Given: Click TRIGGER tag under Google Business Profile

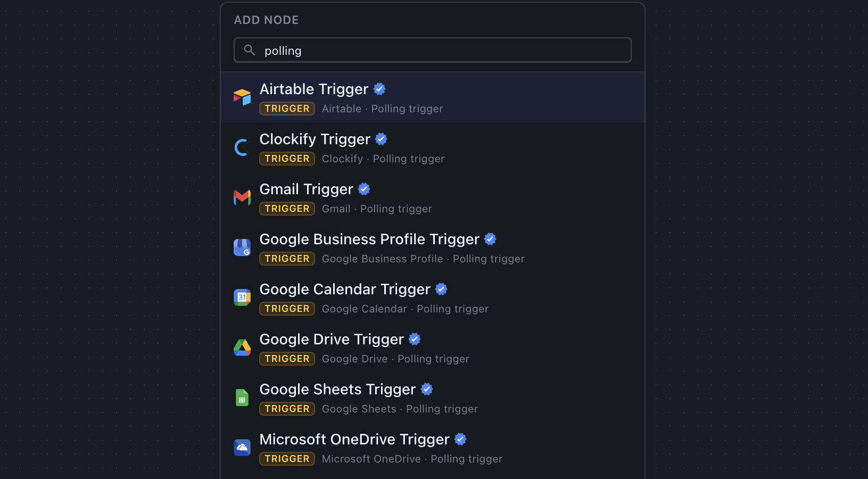Looking at the screenshot, I should (287, 259).
